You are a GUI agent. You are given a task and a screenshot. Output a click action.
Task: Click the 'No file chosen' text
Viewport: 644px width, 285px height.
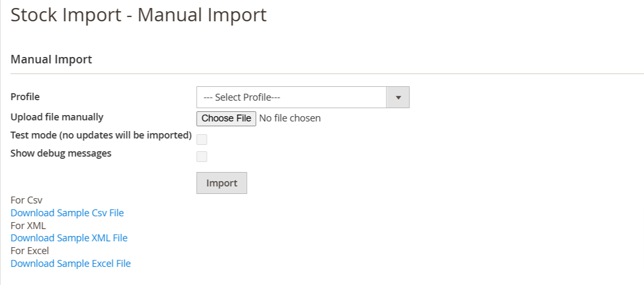(x=289, y=118)
